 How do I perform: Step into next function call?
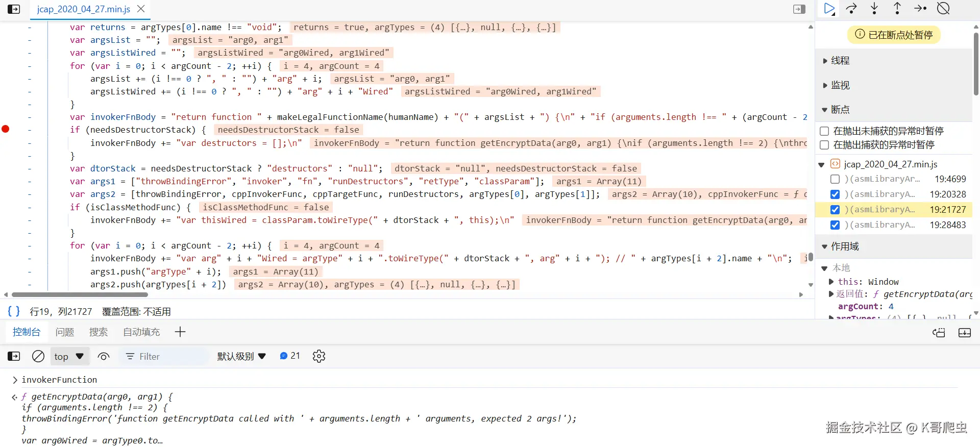[x=874, y=9]
